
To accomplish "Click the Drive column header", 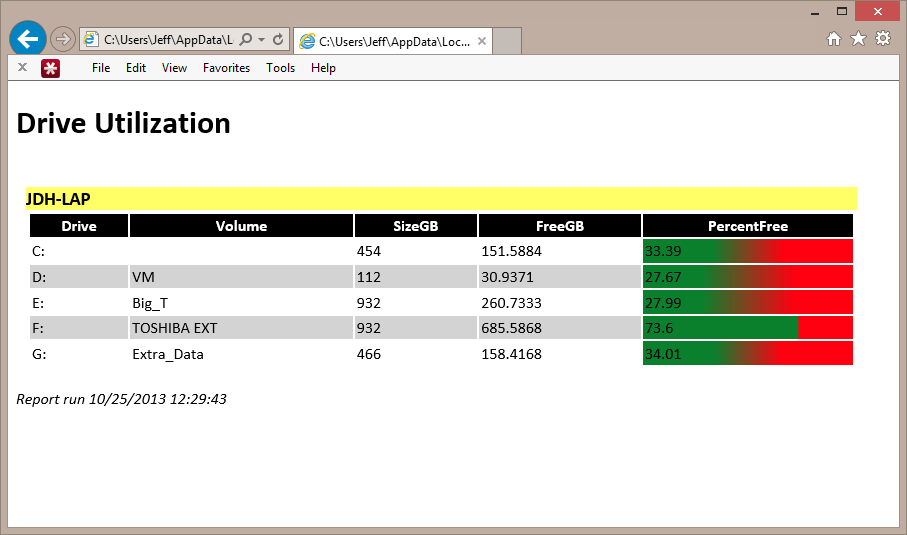I will 79,226.
